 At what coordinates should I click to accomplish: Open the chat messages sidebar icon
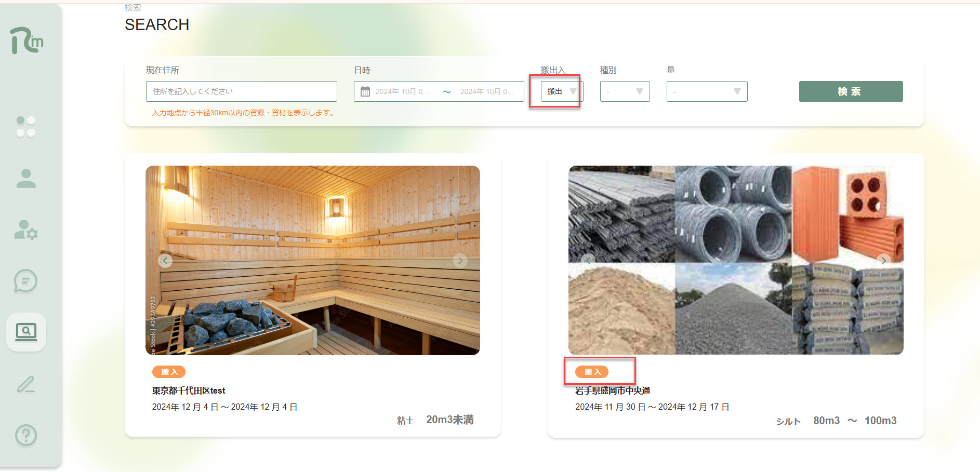coord(26,281)
